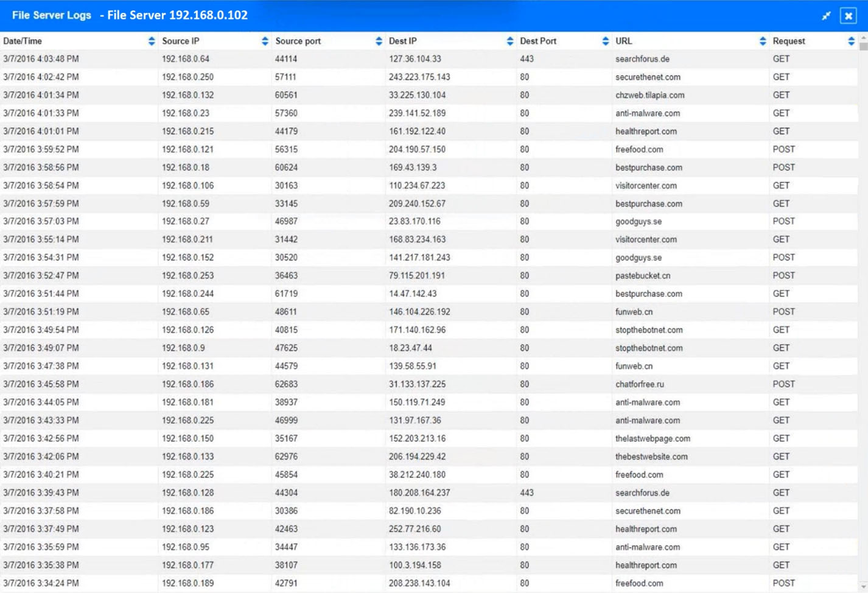The image size is (868, 593).
Task: Select the Dest IP column header label
Action: click(x=402, y=41)
